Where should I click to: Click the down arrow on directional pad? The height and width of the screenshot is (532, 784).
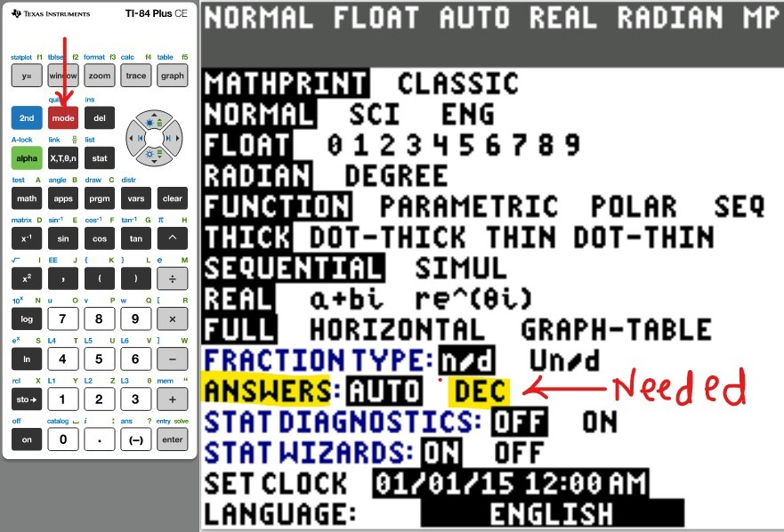153,155
